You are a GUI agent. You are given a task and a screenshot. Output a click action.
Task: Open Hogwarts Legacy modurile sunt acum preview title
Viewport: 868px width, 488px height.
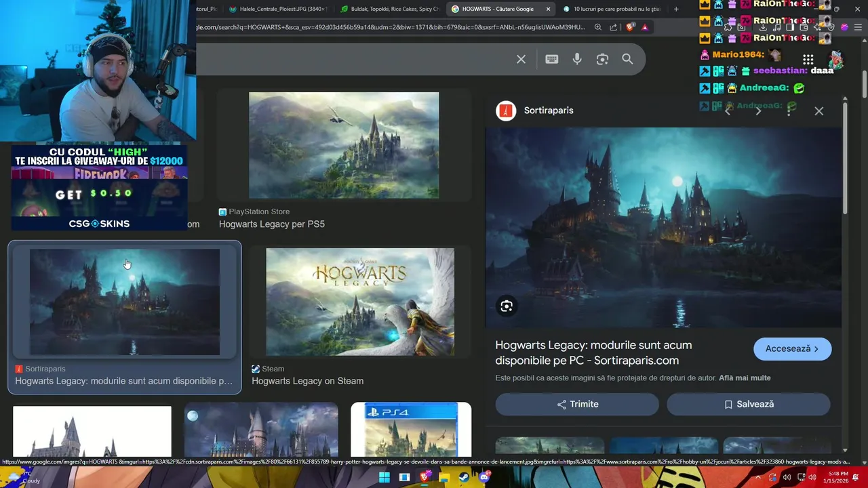[593, 353]
